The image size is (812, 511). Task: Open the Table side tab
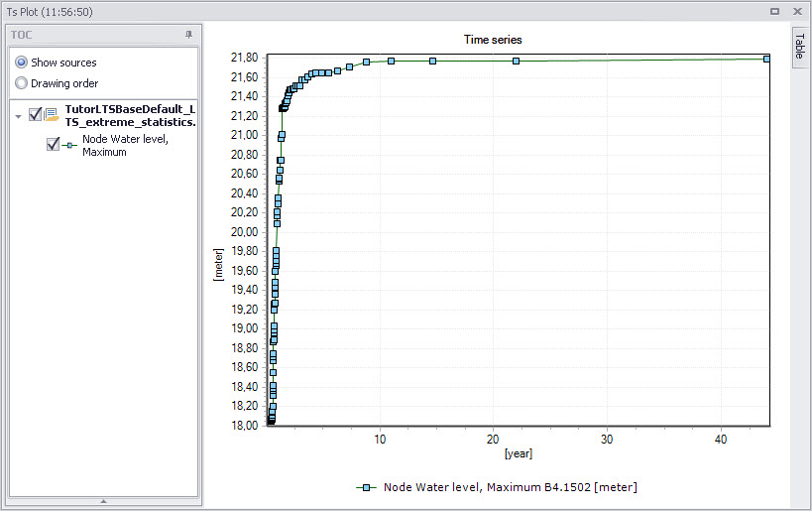pyautogui.click(x=799, y=47)
